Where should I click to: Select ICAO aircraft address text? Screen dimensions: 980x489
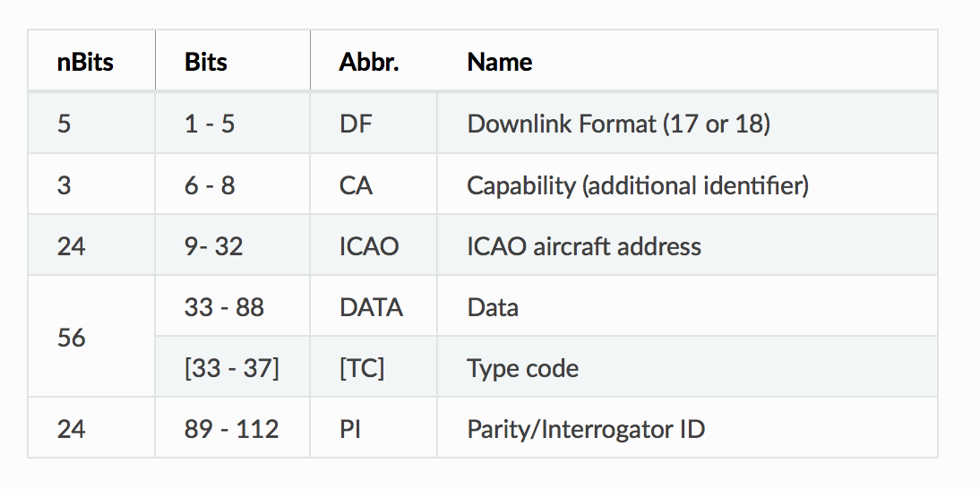point(584,246)
